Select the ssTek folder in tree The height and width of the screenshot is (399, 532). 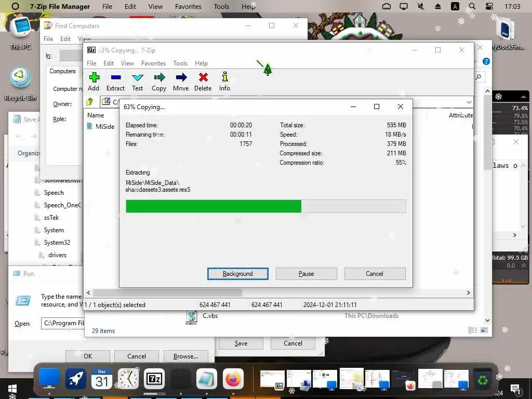point(51,218)
